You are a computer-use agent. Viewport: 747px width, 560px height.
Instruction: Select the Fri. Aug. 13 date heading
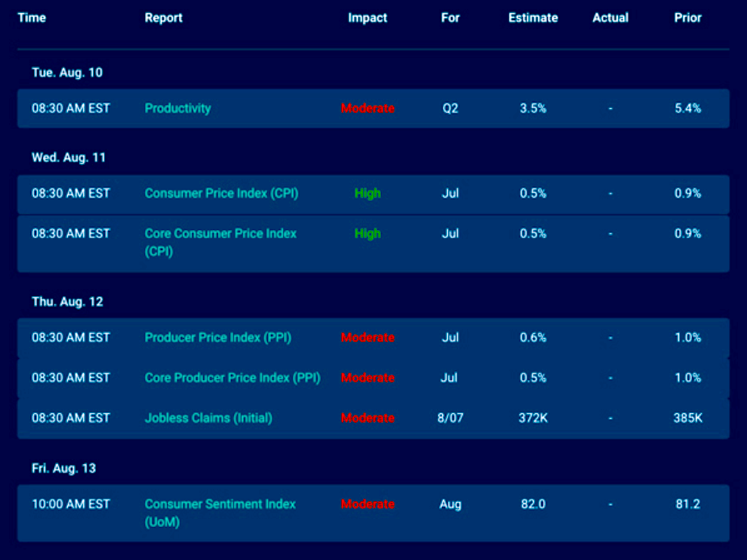pos(66,468)
